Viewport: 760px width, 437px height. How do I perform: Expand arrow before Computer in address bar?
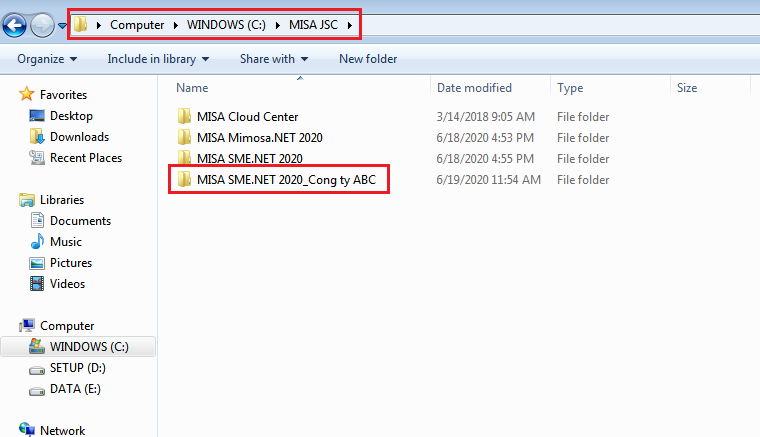tap(98, 25)
